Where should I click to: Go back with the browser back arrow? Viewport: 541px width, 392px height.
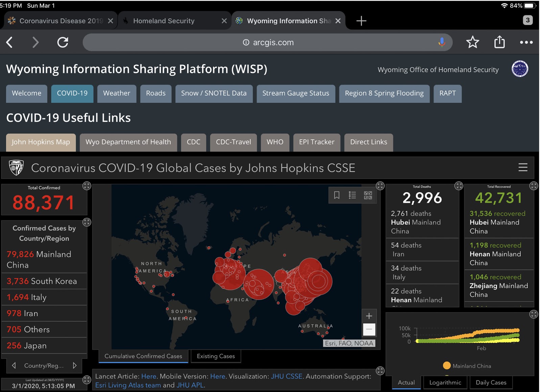9,42
